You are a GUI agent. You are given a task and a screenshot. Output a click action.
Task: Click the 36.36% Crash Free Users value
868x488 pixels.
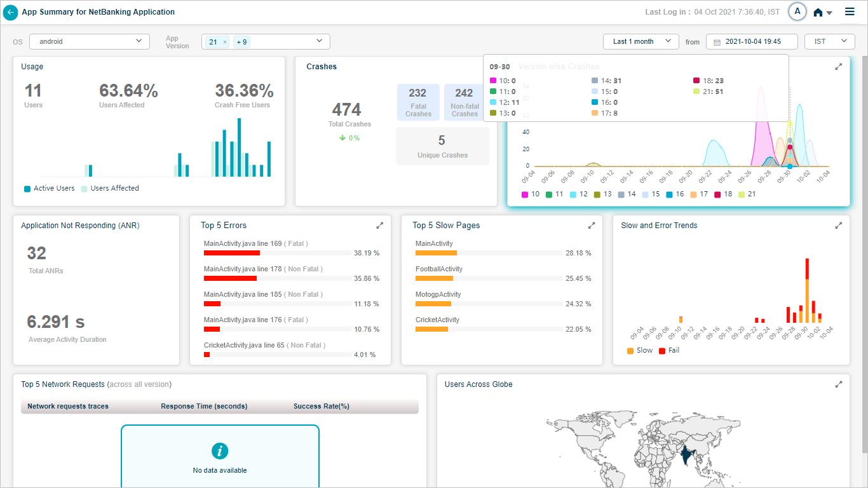click(244, 91)
